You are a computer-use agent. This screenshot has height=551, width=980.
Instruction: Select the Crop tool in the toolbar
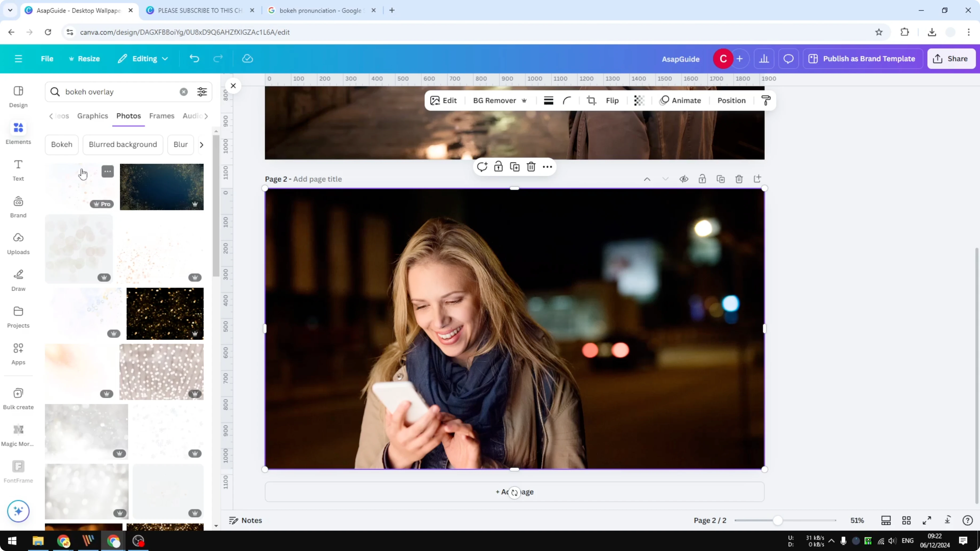pyautogui.click(x=591, y=100)
